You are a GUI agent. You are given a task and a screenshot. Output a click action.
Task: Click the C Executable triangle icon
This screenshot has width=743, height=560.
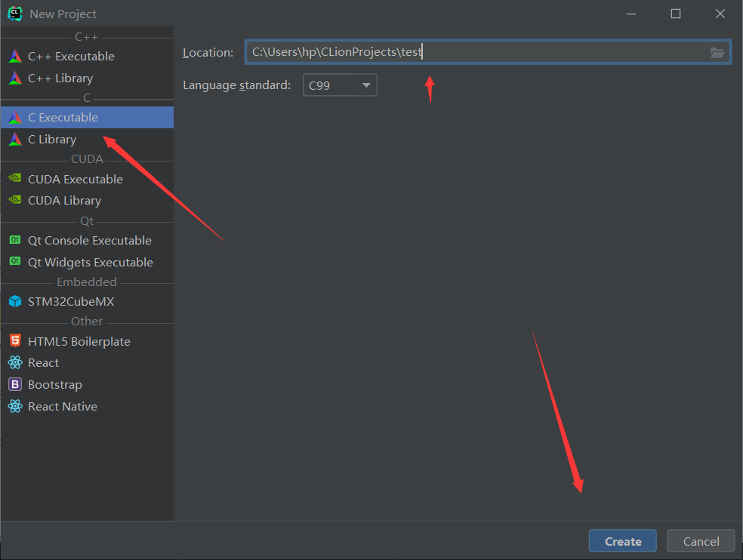point(15,118)
